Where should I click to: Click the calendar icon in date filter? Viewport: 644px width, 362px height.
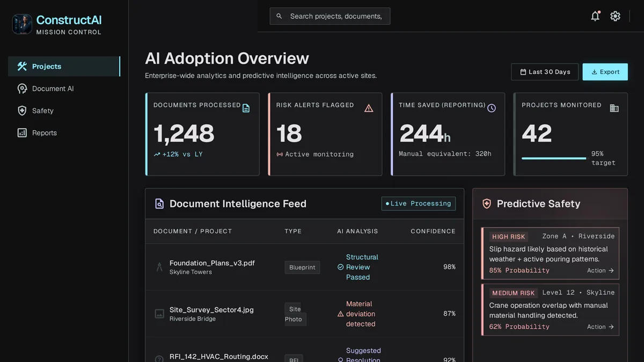[523, 72]
